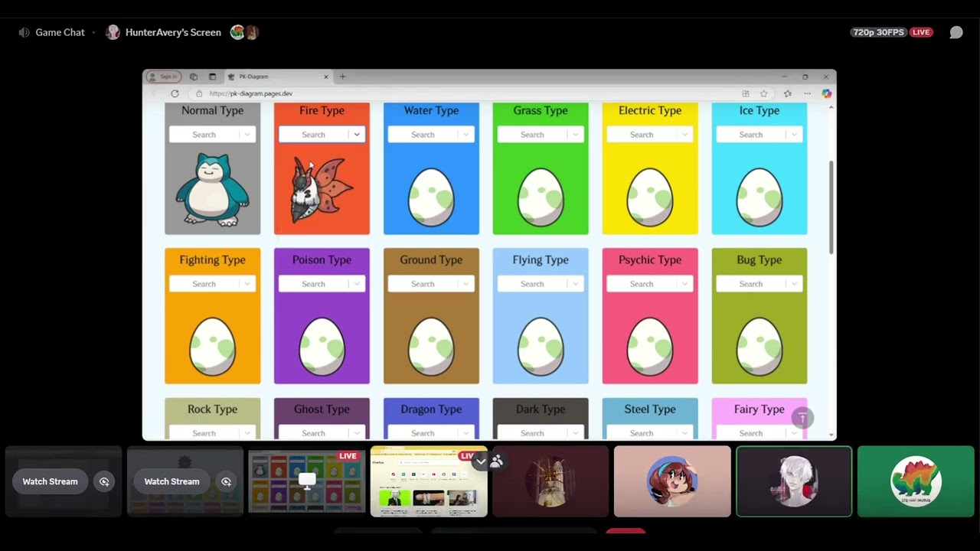The height and width of the screenshot is (551, 980).
Task: Expand the Electric Type search dropdown arrow
Action: [x=685, y=135]
